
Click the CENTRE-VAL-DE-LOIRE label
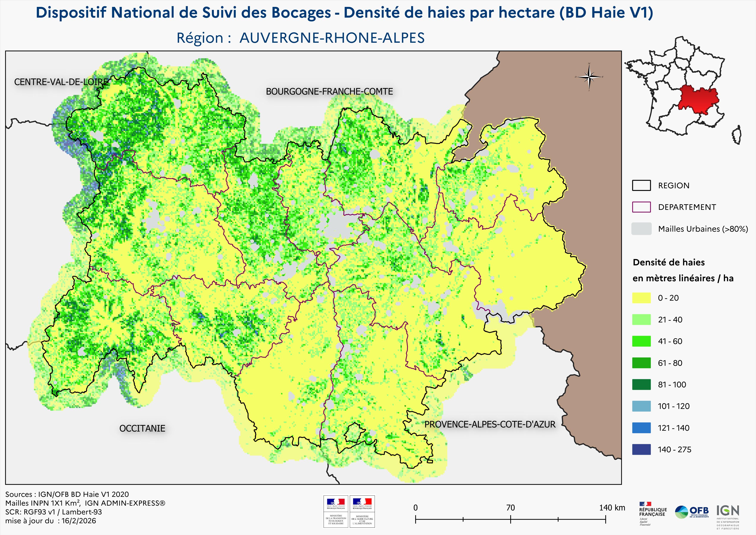(x=61, y=82)
